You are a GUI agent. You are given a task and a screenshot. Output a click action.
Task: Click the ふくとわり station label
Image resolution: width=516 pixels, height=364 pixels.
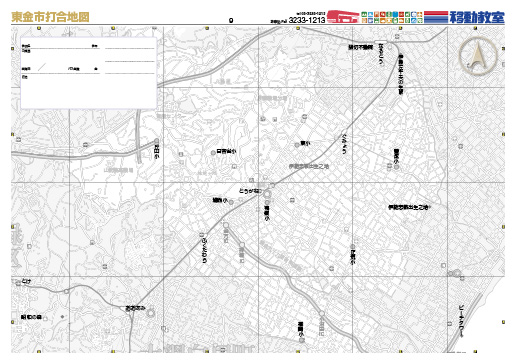click(x=204, y=251)
